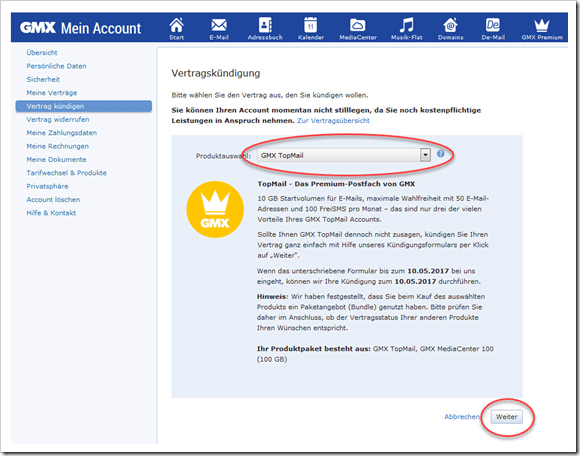Open Meine Dokumente in sidebar
The width and height of the screenshot is (580, 456).
coord(56,159)
